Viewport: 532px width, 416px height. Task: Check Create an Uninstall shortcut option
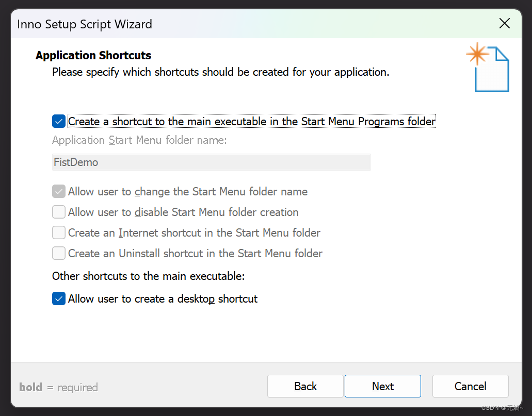[58, 253]
